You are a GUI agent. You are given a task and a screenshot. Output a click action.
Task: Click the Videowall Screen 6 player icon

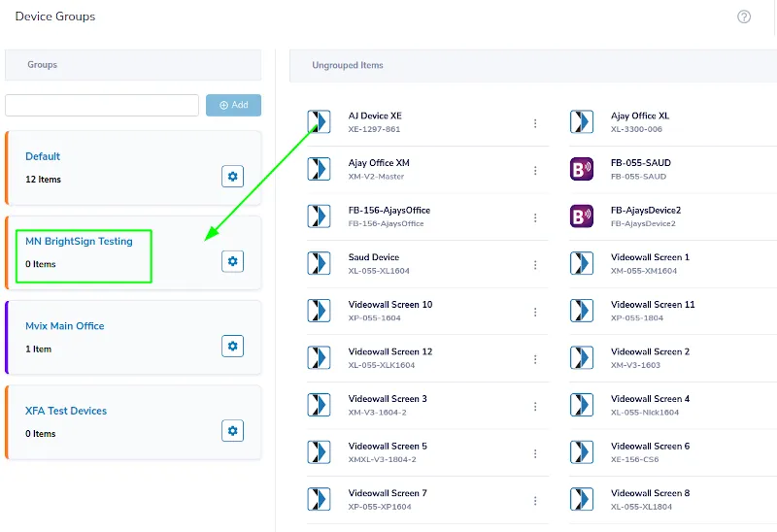point(581,451)
